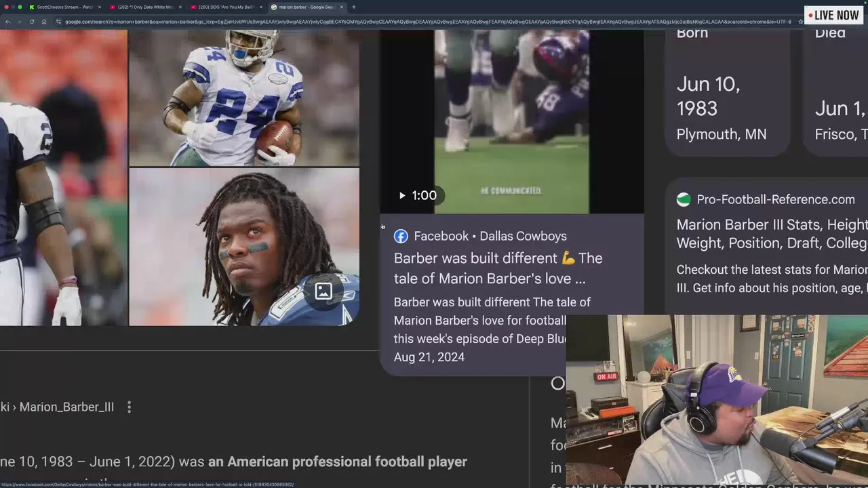Open Marion Barber III Stats Pro-Football-Reference link
The image size is (868, 488).
pyautogui.click(x=772, y=234)
